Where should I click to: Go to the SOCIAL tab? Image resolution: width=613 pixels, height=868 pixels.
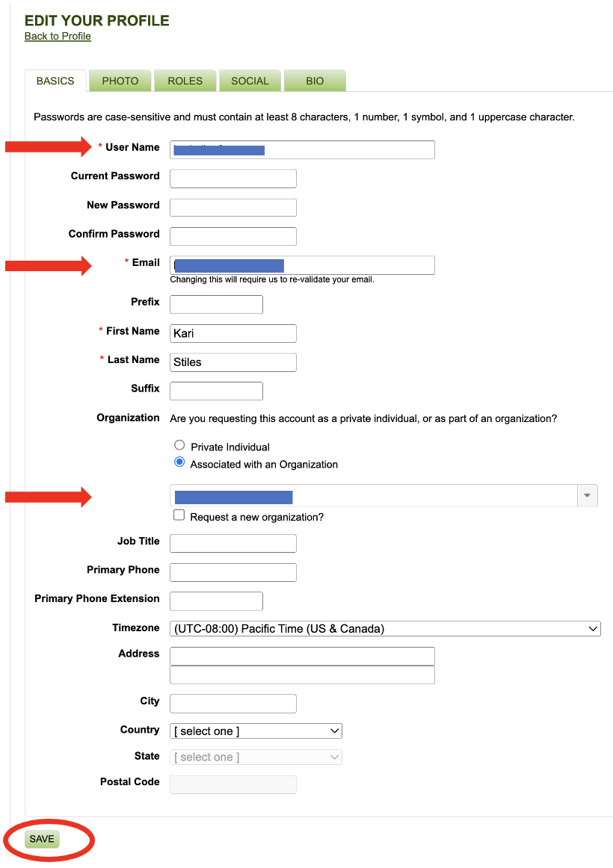[x=250, y=81]
